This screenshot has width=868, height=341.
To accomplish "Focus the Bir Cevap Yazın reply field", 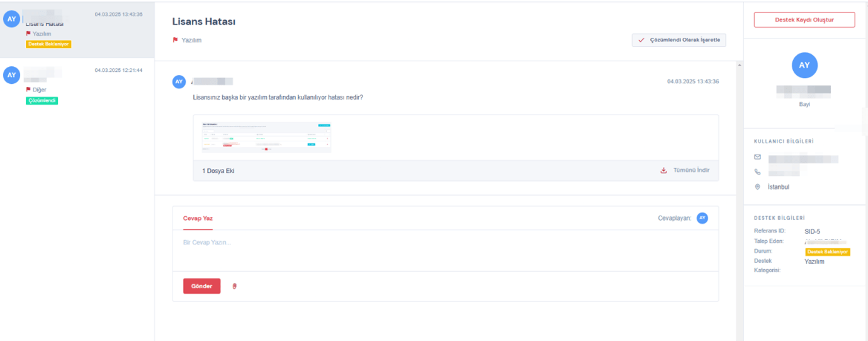I will tap(444, 250).
